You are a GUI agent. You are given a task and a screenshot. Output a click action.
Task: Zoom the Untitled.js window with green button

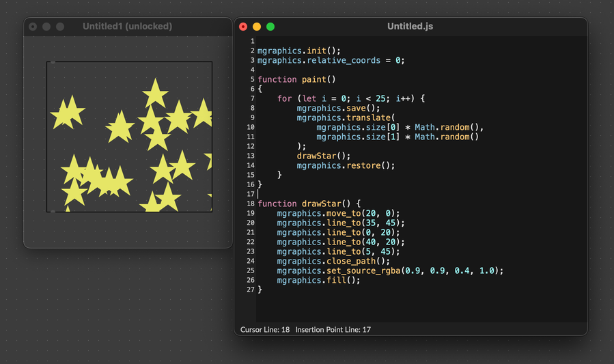click(270, 27)
